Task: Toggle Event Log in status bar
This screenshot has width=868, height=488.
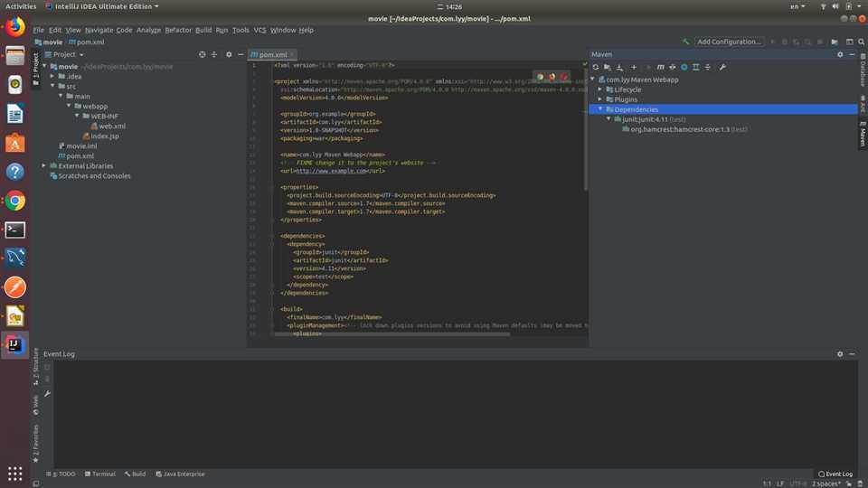Action: 835,474
